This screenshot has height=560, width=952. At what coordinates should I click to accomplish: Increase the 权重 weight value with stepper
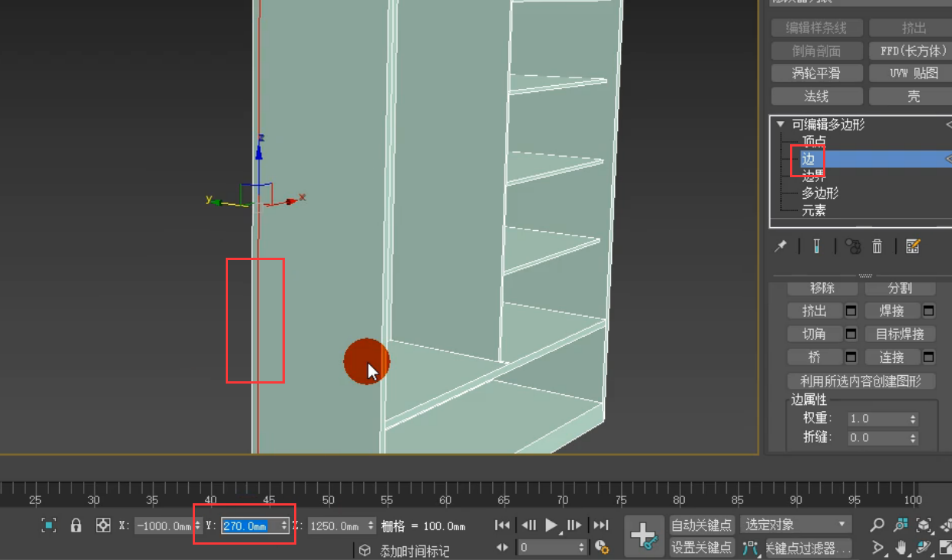(x=912, y=415)
